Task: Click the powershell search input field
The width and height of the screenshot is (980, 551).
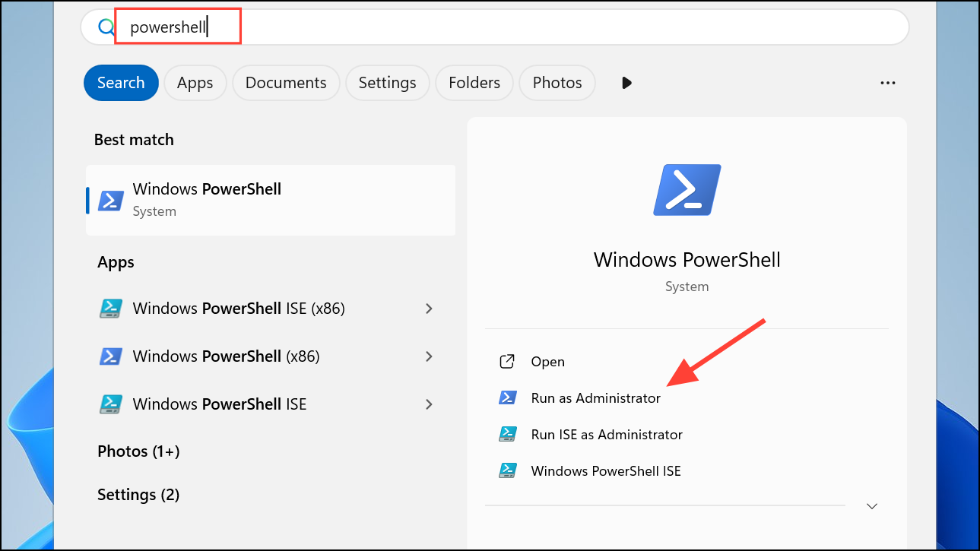Action: [494, 27]
